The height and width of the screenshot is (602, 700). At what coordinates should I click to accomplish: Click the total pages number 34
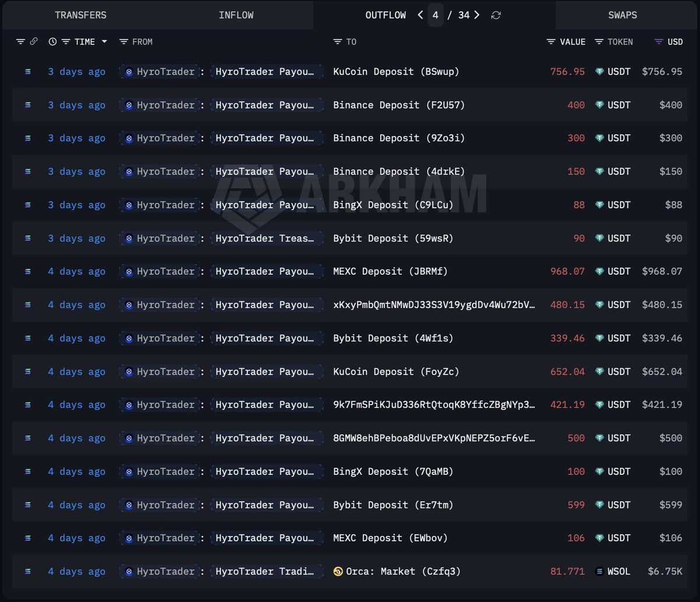pos(464,15)
